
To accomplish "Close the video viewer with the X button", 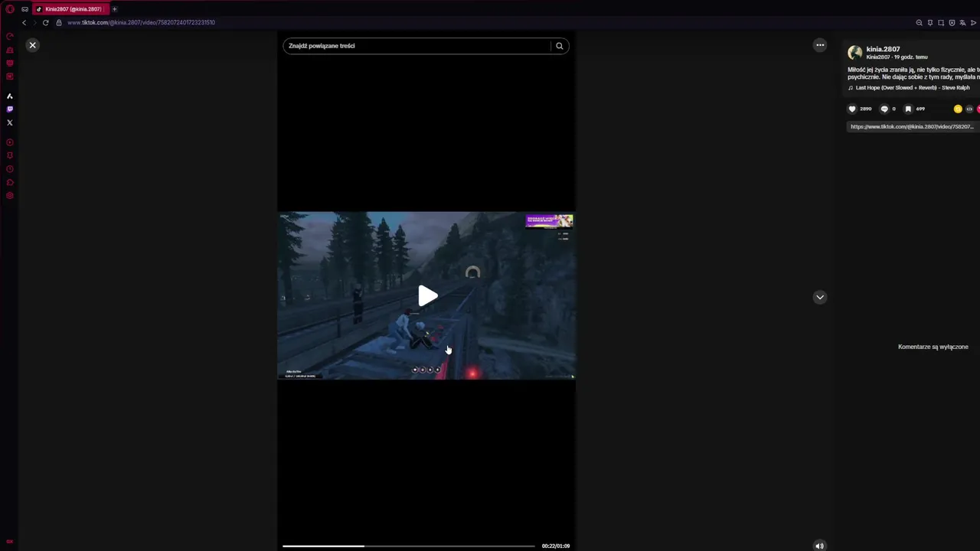I will pos(32,45).
